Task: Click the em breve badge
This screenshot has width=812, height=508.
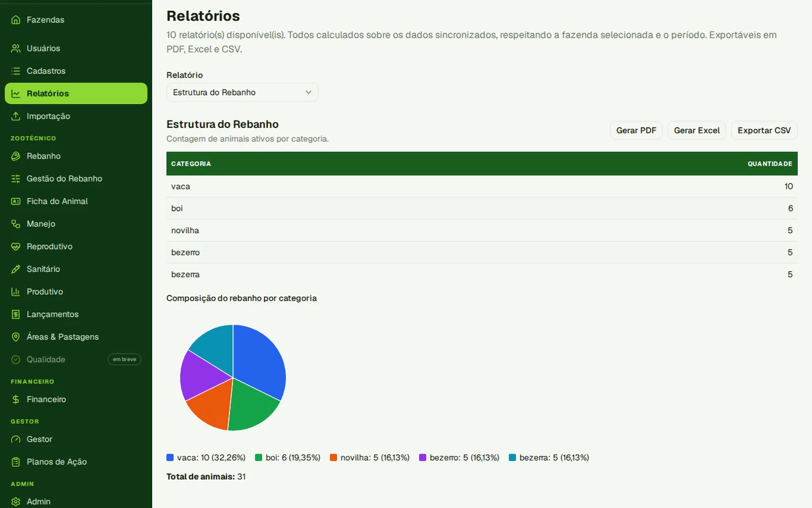Action: (124, 360)
